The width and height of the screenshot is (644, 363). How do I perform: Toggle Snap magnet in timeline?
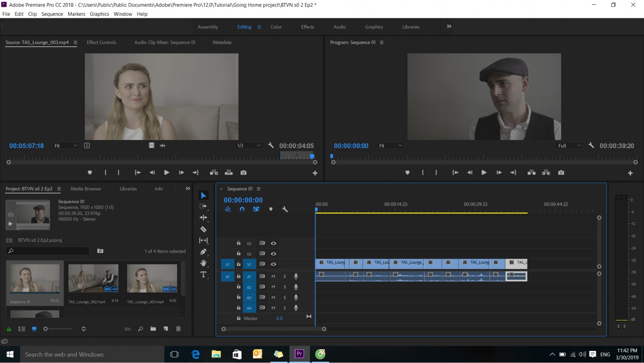[242, 209]
